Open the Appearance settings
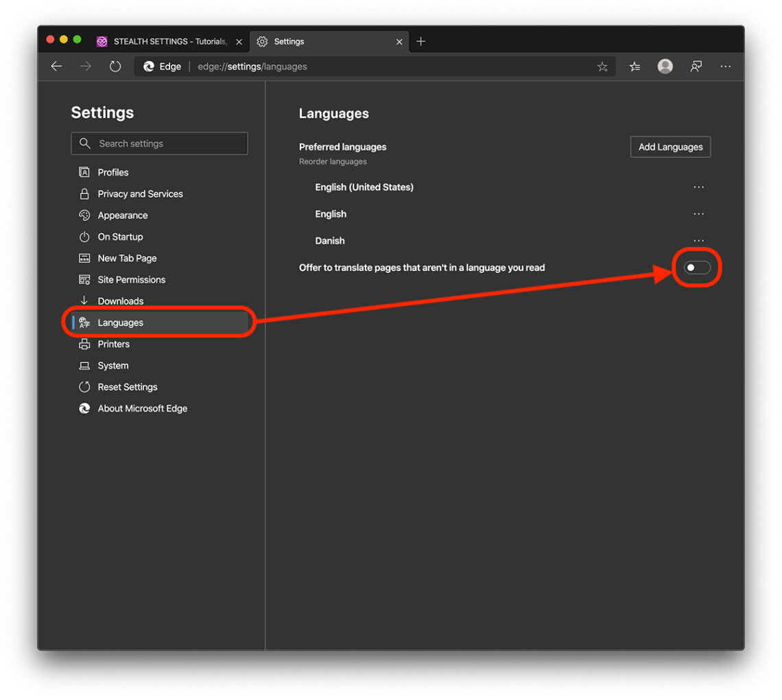Image resolution: width=782 pixels, height=700 pixels. tap(123, 215)
